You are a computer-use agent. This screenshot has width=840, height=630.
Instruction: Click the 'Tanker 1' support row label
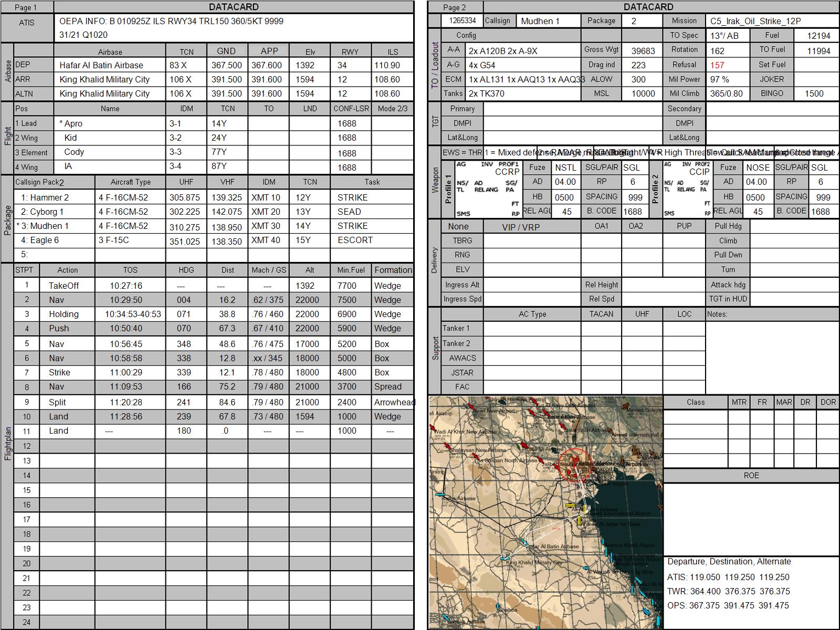coord(456,328)
